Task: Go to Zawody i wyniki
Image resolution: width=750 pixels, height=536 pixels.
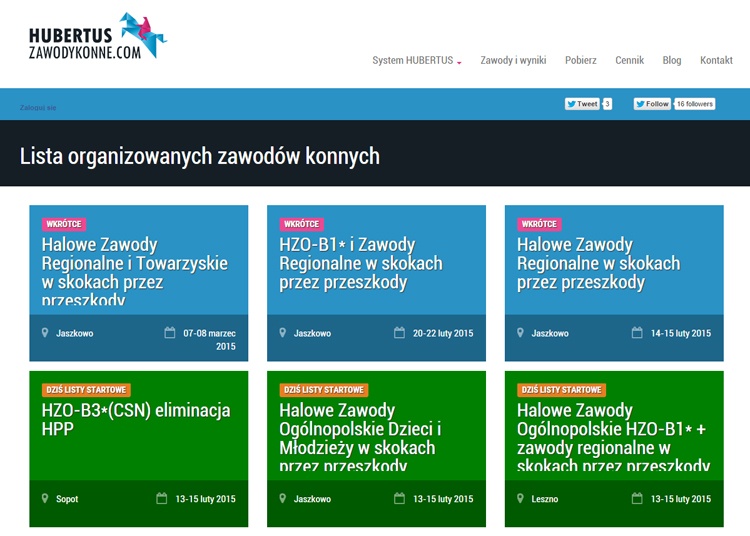Action: click(513, 60)
